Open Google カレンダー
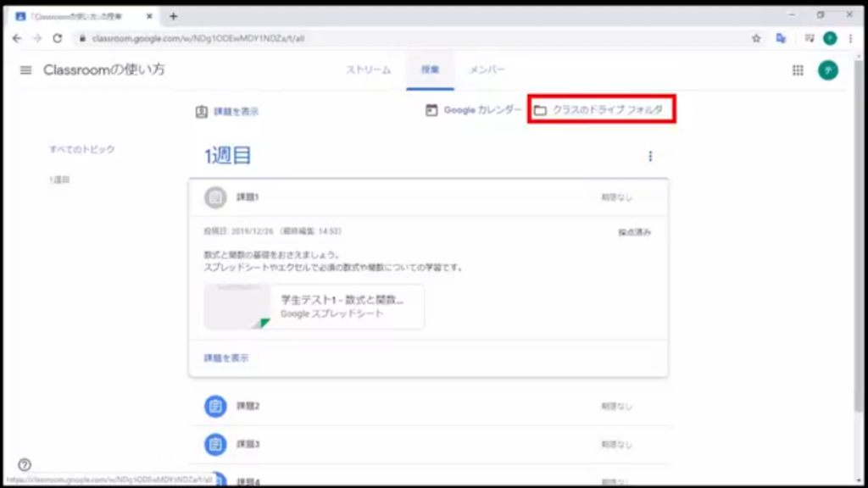Viewport: 868px width, 488px height. [x=473, y=110]
